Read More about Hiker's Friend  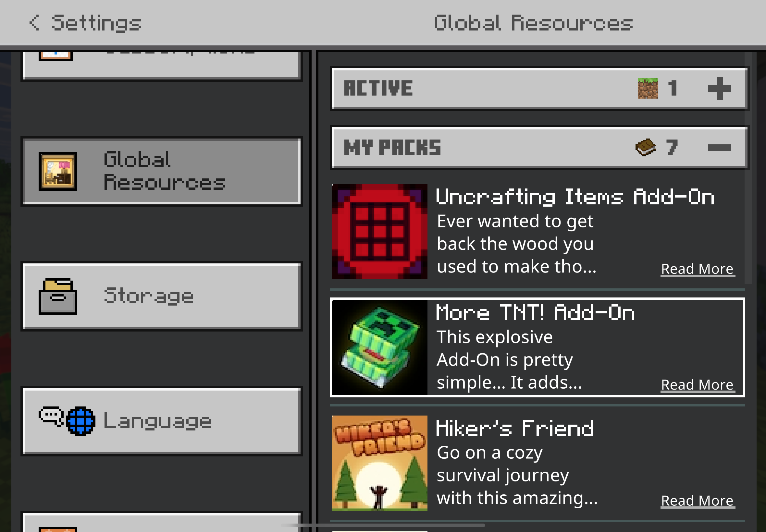click(x=697, y=501)
